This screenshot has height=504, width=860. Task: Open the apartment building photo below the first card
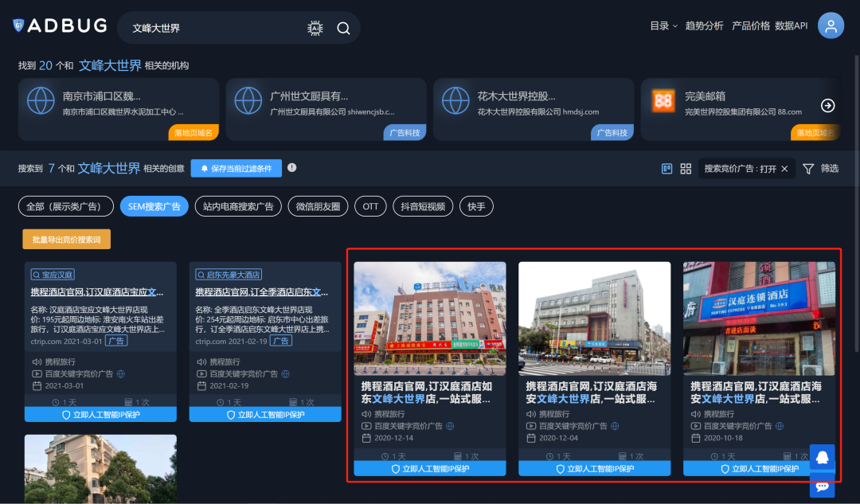coord(100,469)
